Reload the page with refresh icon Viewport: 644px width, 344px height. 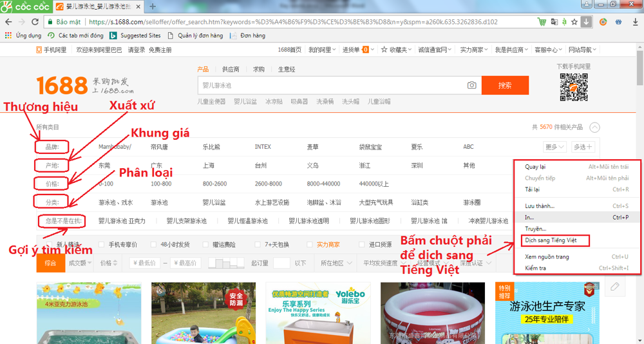coord(35,22)
